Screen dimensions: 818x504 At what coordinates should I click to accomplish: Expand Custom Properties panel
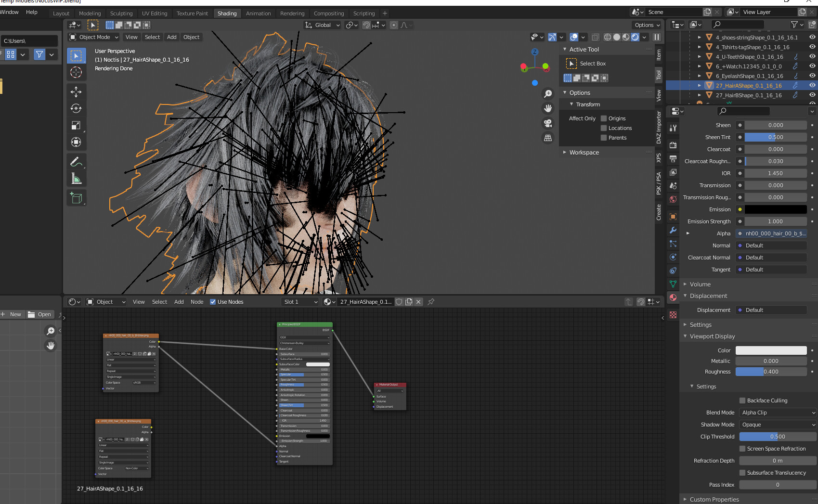[714, 499]
